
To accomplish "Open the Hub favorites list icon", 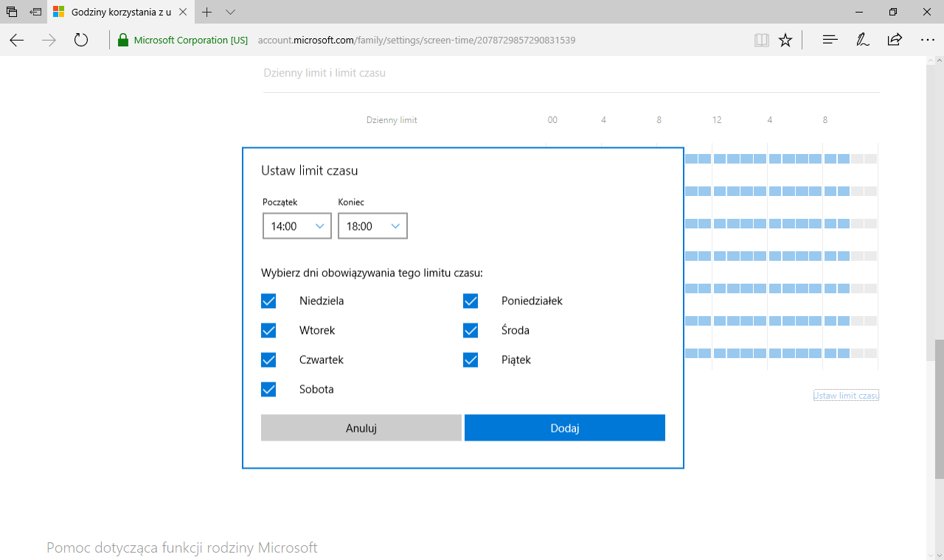I will point(830,41).
